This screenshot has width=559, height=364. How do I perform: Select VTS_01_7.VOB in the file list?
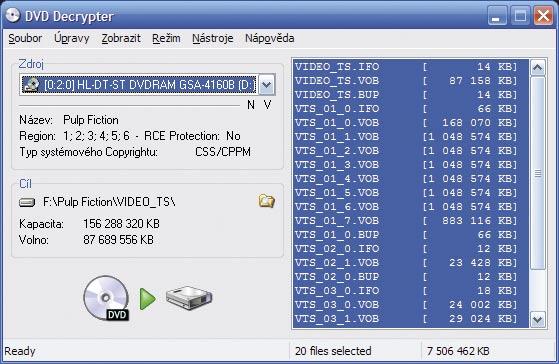[411, 221]
